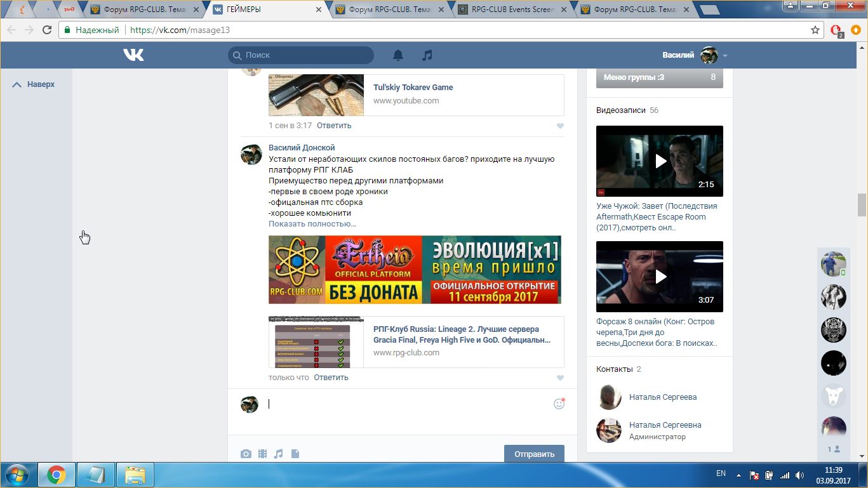
Task: Attach video with film icon
Action: pyautogui.click(x=262, y=454)
